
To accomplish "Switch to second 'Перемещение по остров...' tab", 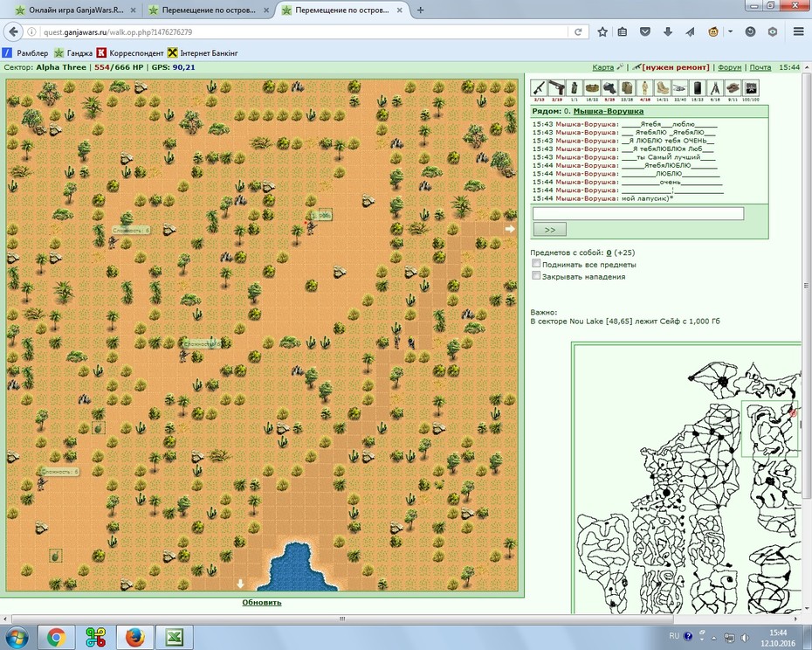I will tap(208, 10).
